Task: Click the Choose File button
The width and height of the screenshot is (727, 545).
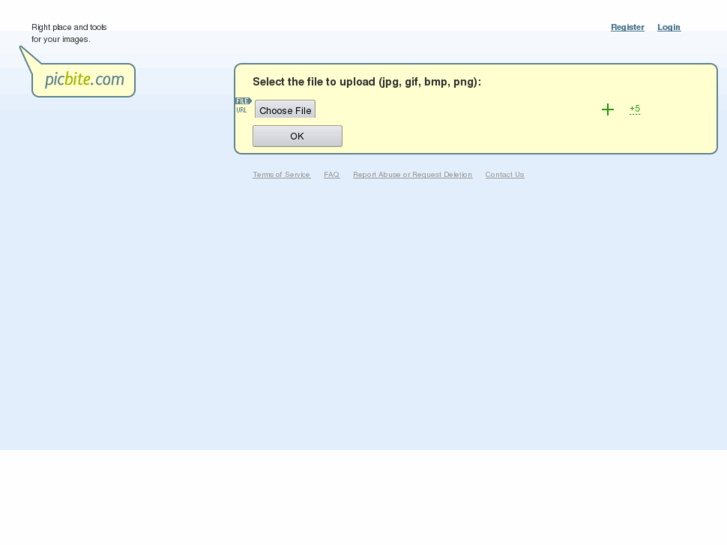Action: click(285, 110)
